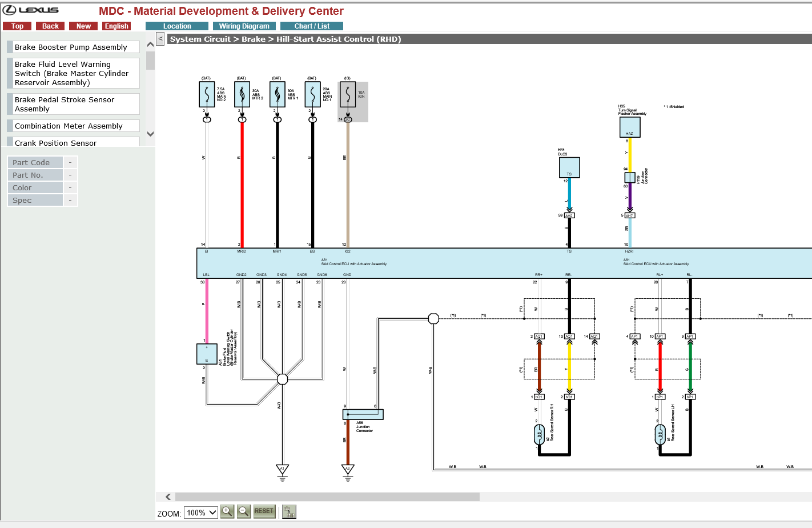Screen dimensions: 812x528
Task: Click the component list scroll down arrow
Action: [151, 134]
